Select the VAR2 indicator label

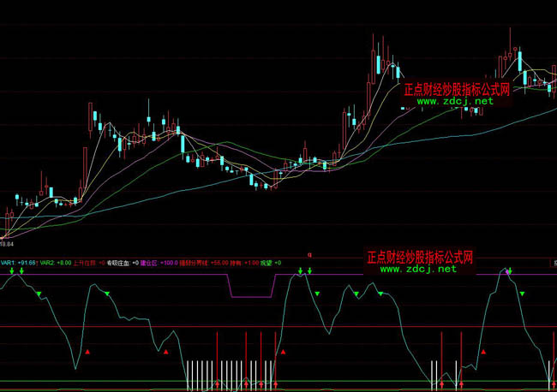pos(47,263)
